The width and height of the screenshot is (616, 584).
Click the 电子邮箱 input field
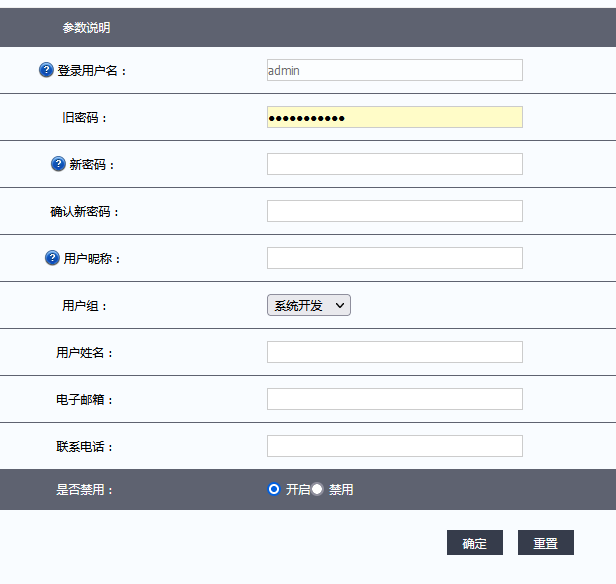[394, 399]
